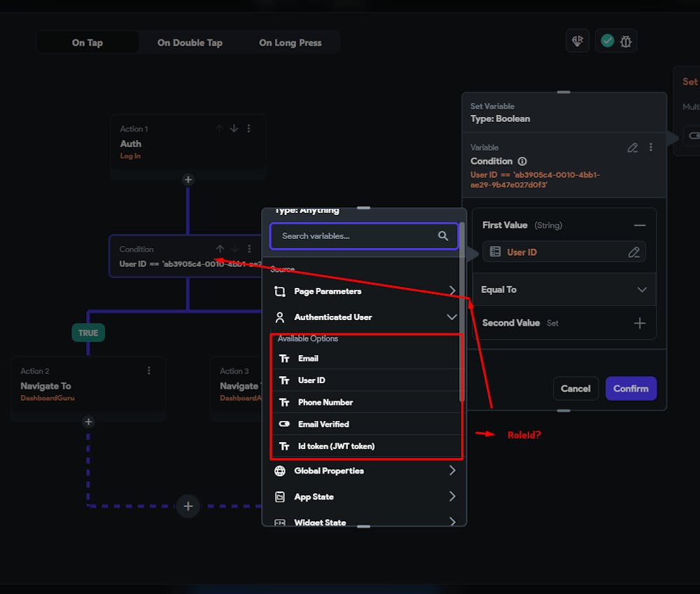Add Second Value with the plus icon
Screen dimensions: 700x594
[640, 323]
